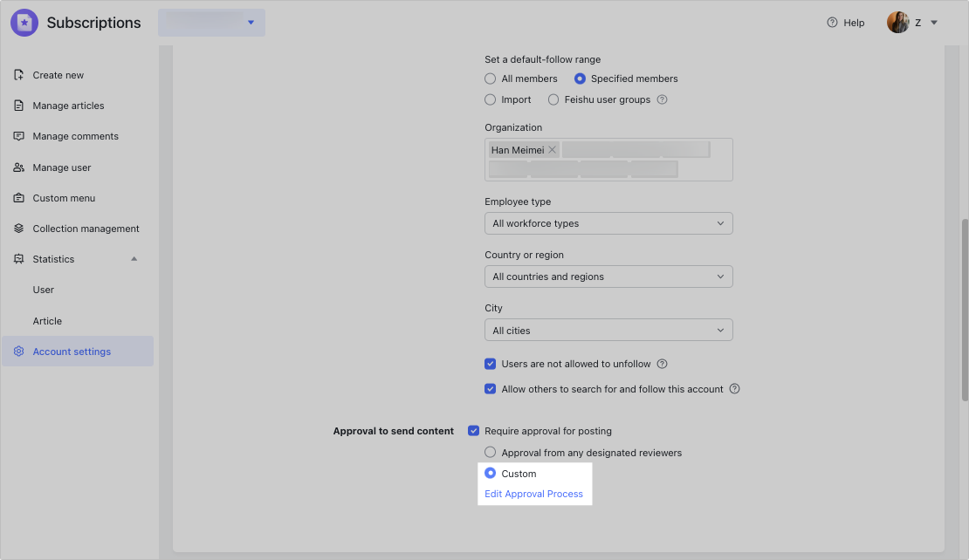The width and height of the screenshot is (969, 560).
Task: Click the Subscriptions title text
Action: point(94,23)
